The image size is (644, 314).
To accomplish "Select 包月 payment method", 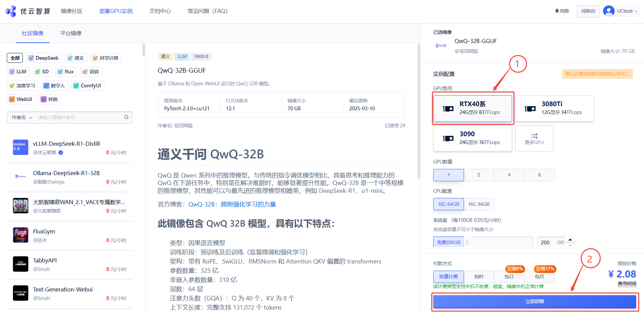I will pyautogui.click(x=539, y=276).
